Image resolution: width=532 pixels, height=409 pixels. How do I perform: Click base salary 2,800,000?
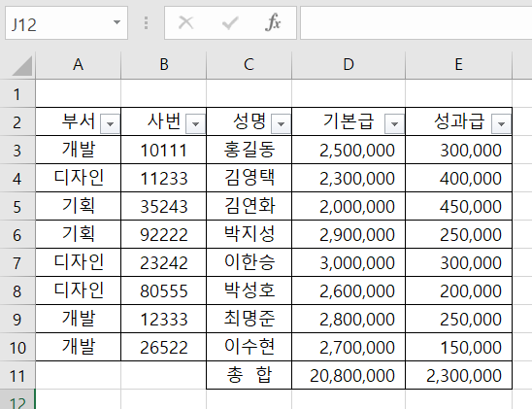[349, 319]
